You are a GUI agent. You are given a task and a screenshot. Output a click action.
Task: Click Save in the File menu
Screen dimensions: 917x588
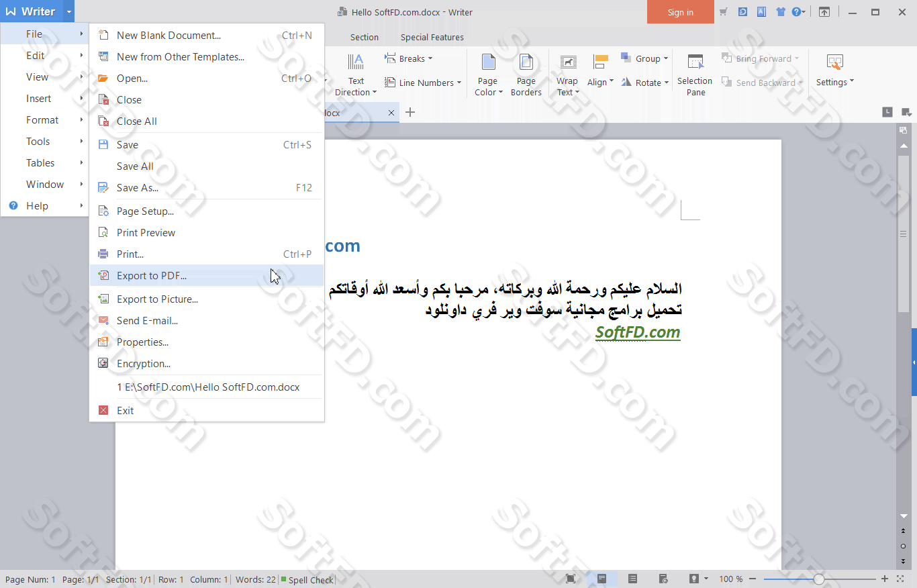pos(207,145)
